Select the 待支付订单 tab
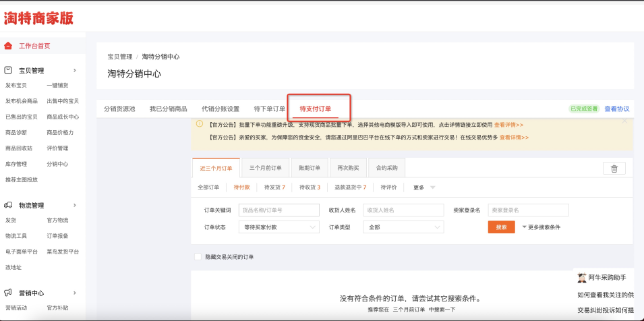 316,109
